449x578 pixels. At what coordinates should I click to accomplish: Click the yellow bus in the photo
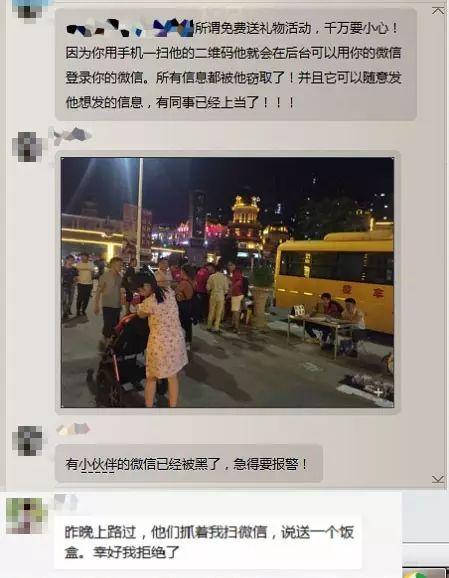click(x=335, y=281)
